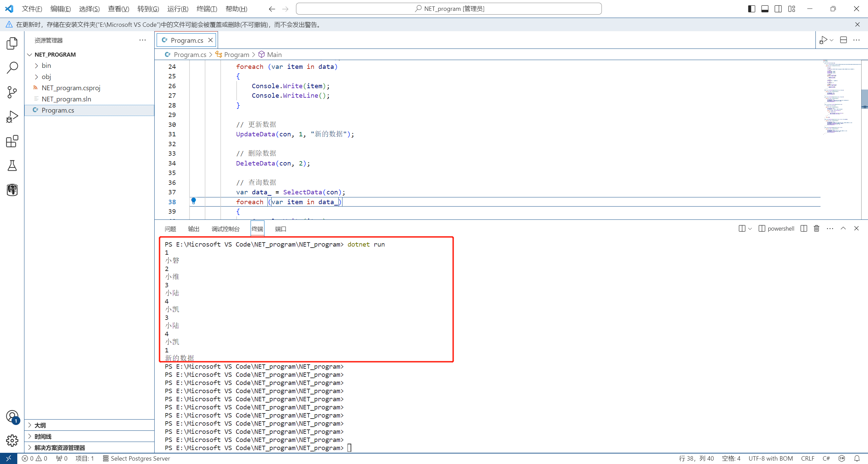The image size is (868, 464).
Task: Open the PostgreSQL elephant view
Action: click(x=12, y=190)
